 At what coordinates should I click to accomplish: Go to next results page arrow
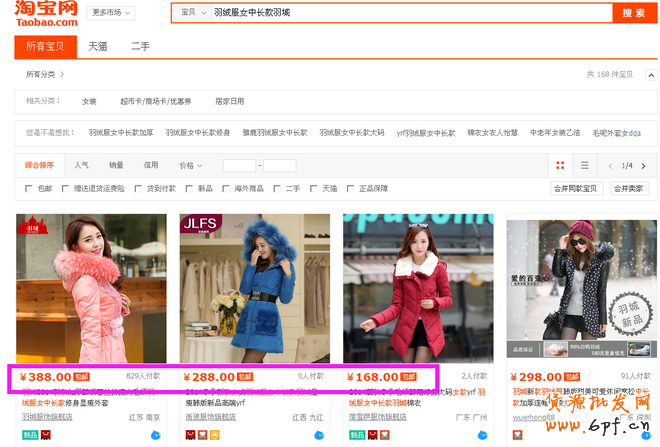tap(642, 165)
